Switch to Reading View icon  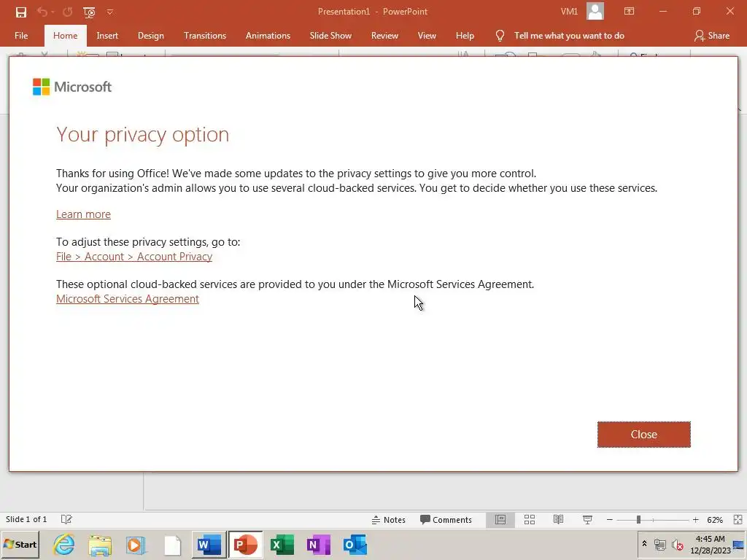point(558,519)
